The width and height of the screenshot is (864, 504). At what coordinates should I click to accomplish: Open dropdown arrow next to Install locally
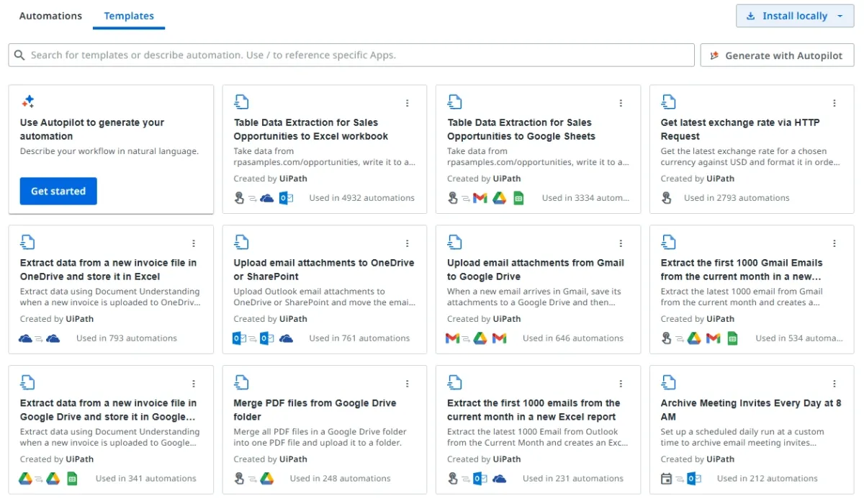841,16
